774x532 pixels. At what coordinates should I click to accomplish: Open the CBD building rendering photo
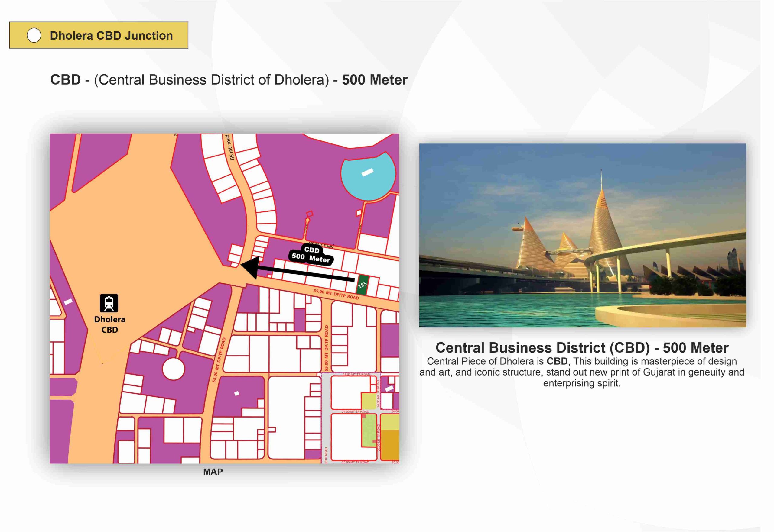coord(582,235)
